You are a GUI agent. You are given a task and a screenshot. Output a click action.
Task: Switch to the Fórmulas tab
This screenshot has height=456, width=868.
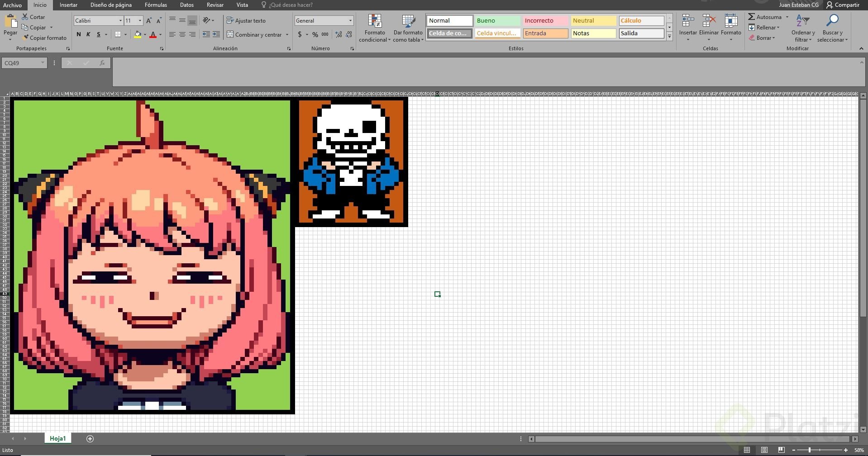point(156,5)
